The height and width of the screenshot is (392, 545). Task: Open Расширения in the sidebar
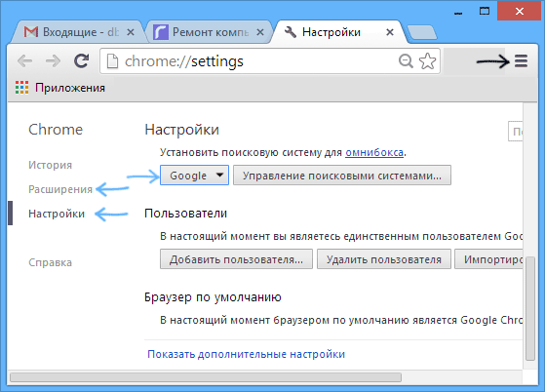coord(60,189)
